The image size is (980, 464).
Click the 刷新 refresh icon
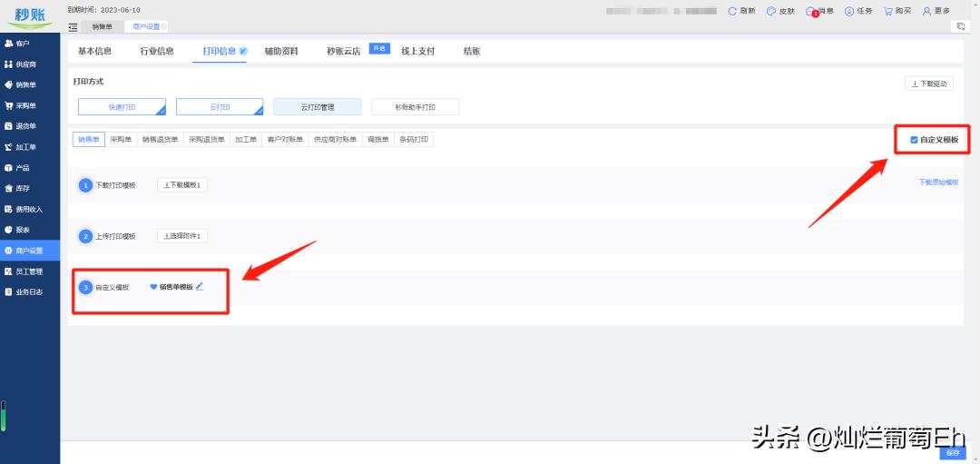733,11
